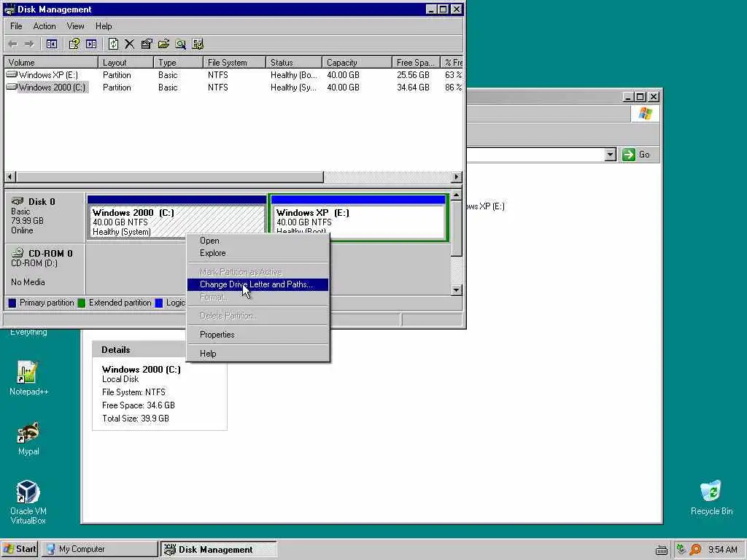Click the Windows XP (E:) volume row icon
747x560 pixels.
12,74
